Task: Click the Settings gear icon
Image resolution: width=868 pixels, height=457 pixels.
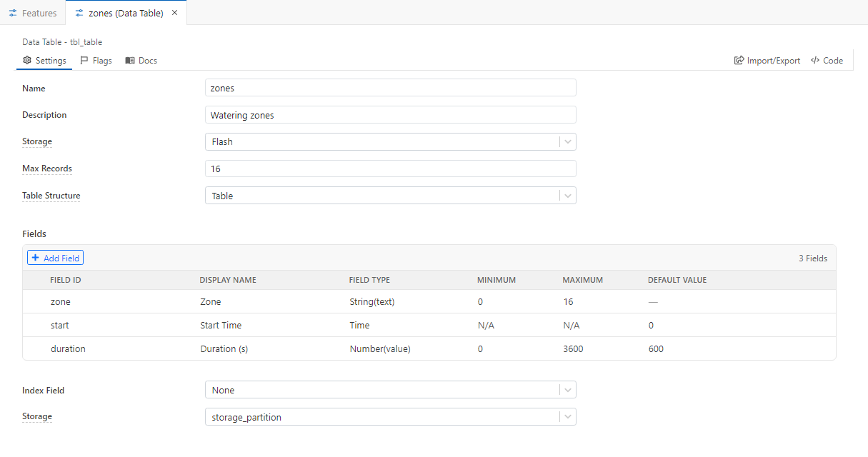Action: [27, 61]
